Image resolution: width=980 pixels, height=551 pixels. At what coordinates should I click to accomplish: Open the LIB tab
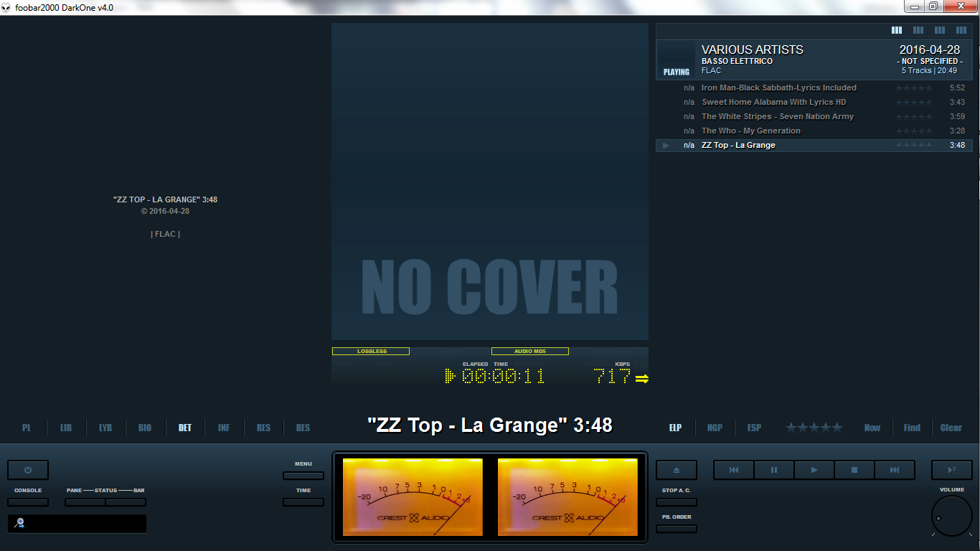pos(66,428)
